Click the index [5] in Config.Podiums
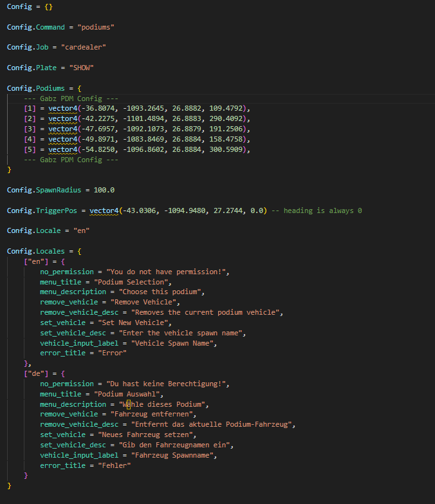This screenshot has height=504, width=435. 29,149
